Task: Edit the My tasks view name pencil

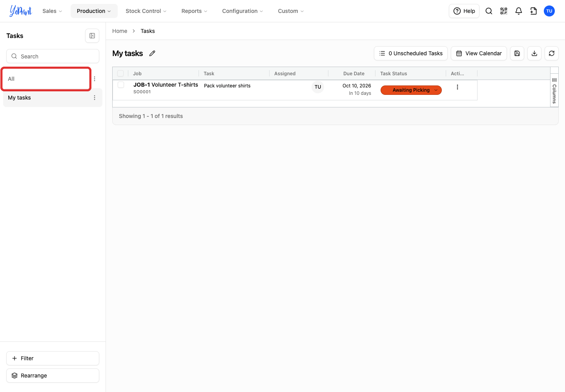Action: pyautogui.click(x=152, y=53)
